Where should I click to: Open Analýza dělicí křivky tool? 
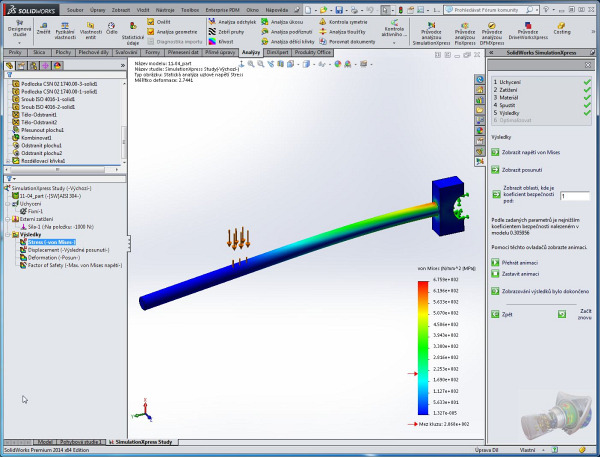point(288,41)
